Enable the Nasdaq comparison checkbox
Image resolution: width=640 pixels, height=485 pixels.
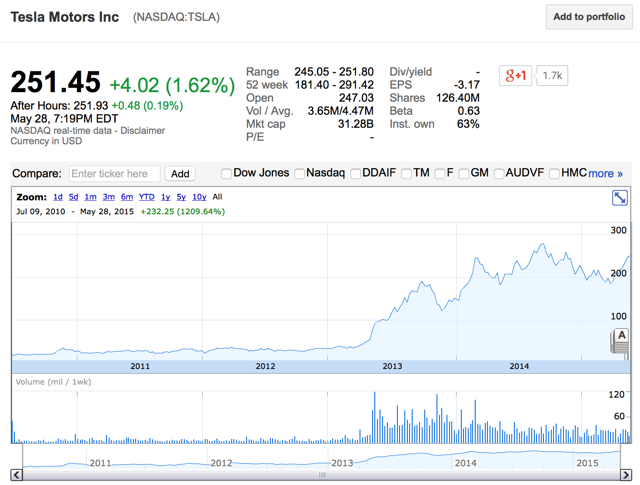(299, 174)
